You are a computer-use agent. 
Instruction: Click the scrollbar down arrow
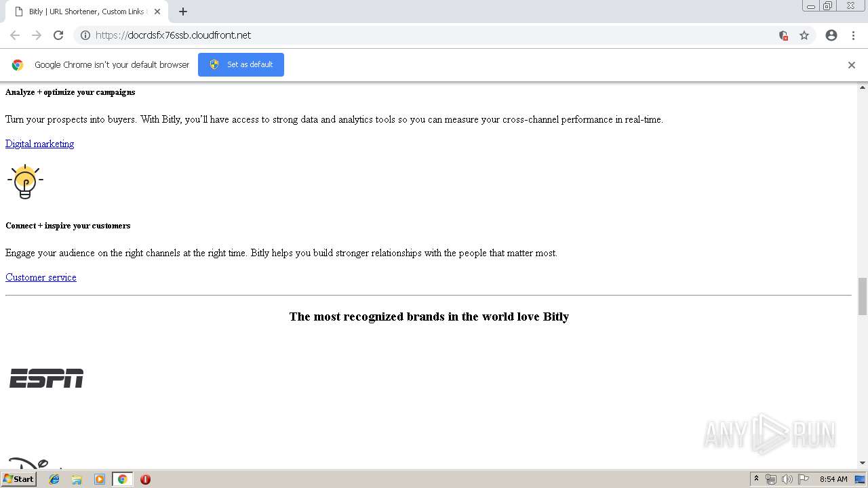click(x=863, y=463)
